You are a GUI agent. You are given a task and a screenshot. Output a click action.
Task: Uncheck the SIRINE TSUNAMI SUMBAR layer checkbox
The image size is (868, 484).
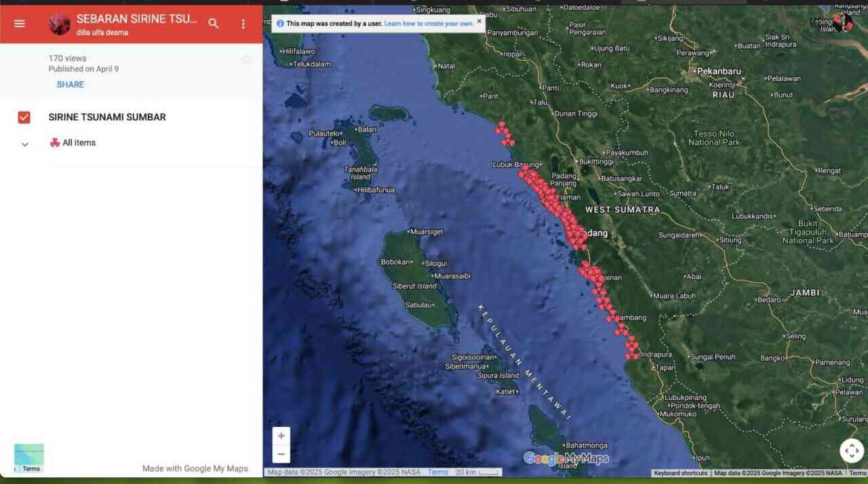click(24, 117)
